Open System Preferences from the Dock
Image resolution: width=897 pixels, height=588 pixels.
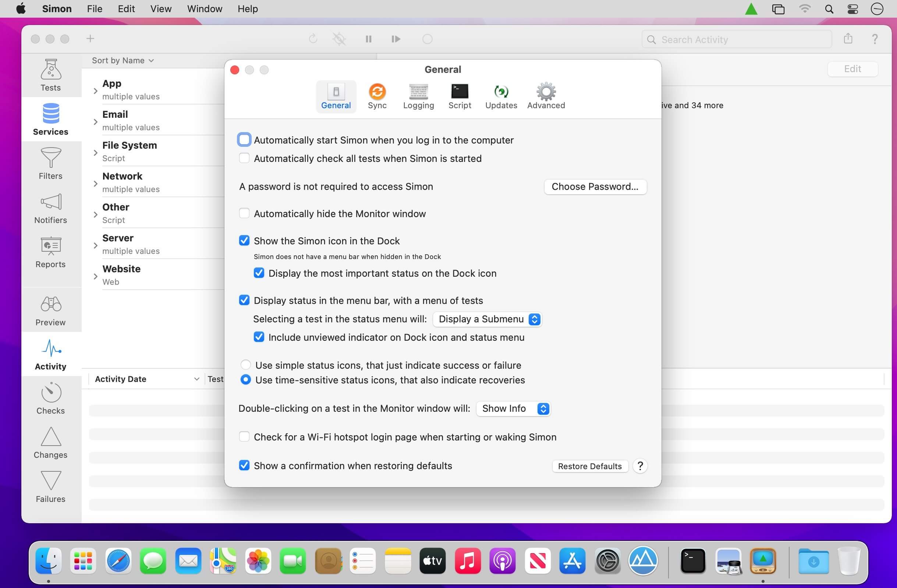(x=607, y=561)
